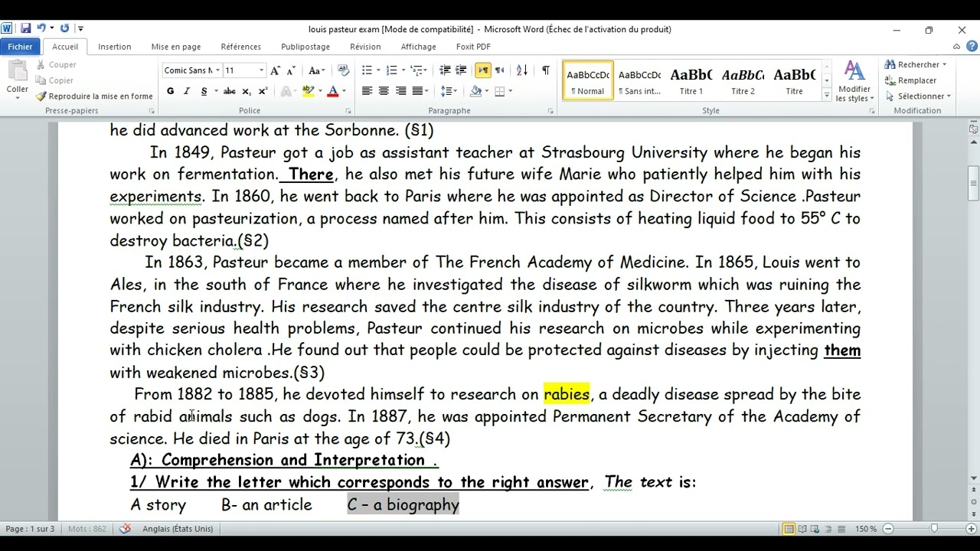Toggle bold G formatting
Screen dimensions: 980x551
pyautogui.click(x=170, y=91)
